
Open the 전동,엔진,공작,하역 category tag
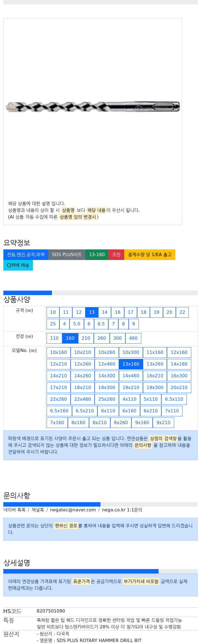26,255
